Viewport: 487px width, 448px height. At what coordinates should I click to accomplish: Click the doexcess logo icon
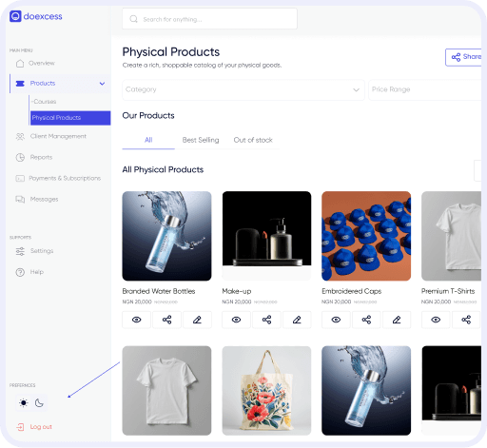[15, 16]
